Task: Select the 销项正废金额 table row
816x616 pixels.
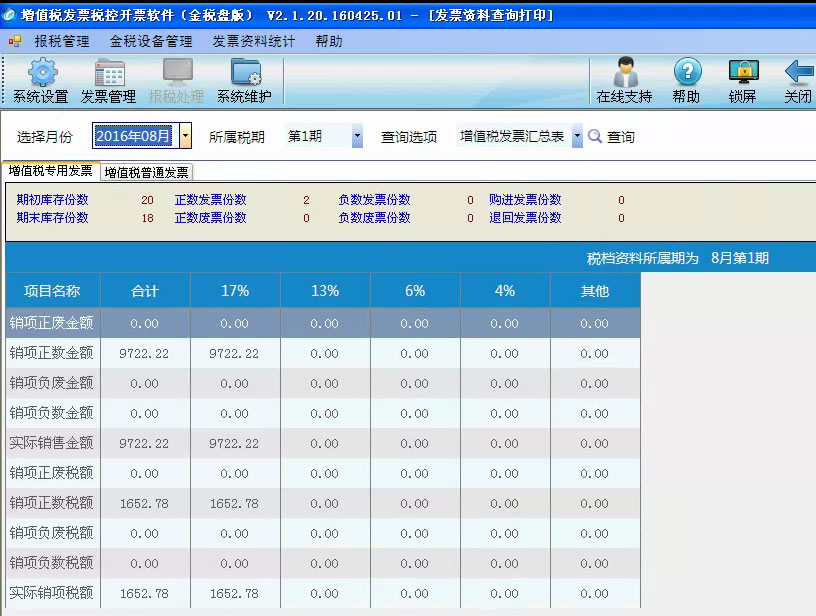Action: coord(52,323)
